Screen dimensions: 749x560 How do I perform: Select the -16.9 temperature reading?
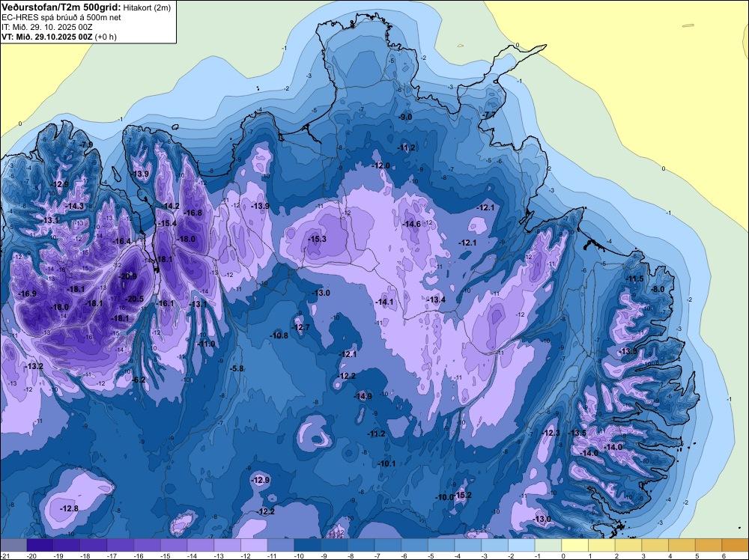pyautogui.click(x=28, y=293)
